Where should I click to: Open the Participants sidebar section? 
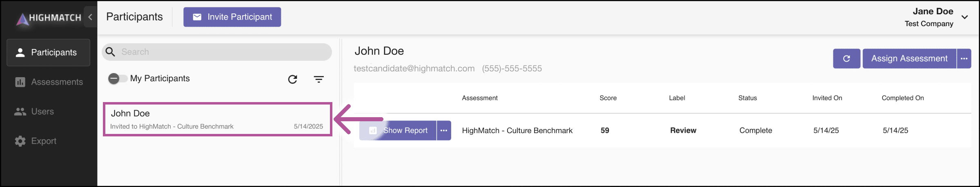[x=49, y=52]
